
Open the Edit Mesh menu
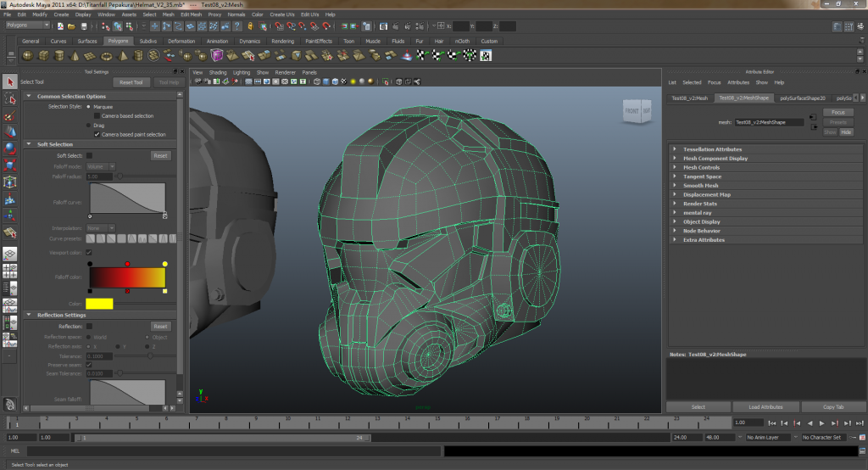[x=191, y=14]
